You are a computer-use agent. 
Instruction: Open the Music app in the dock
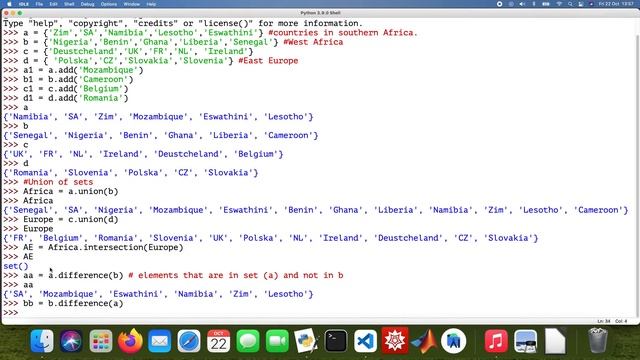tap(496, 340)
